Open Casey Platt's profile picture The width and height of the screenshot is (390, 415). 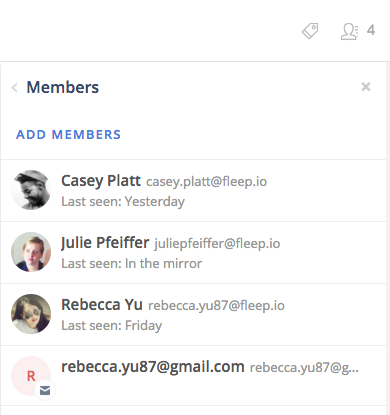coord(31,190)
